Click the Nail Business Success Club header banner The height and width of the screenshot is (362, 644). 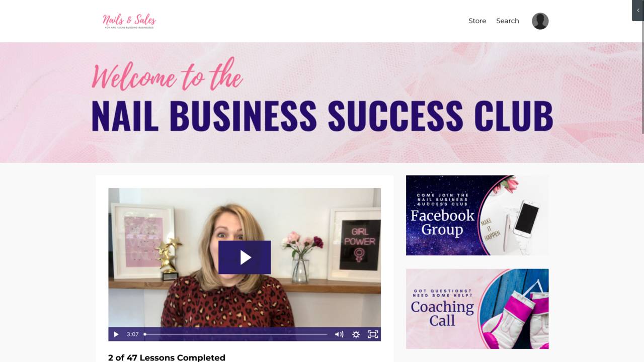[x=322, y=103]
